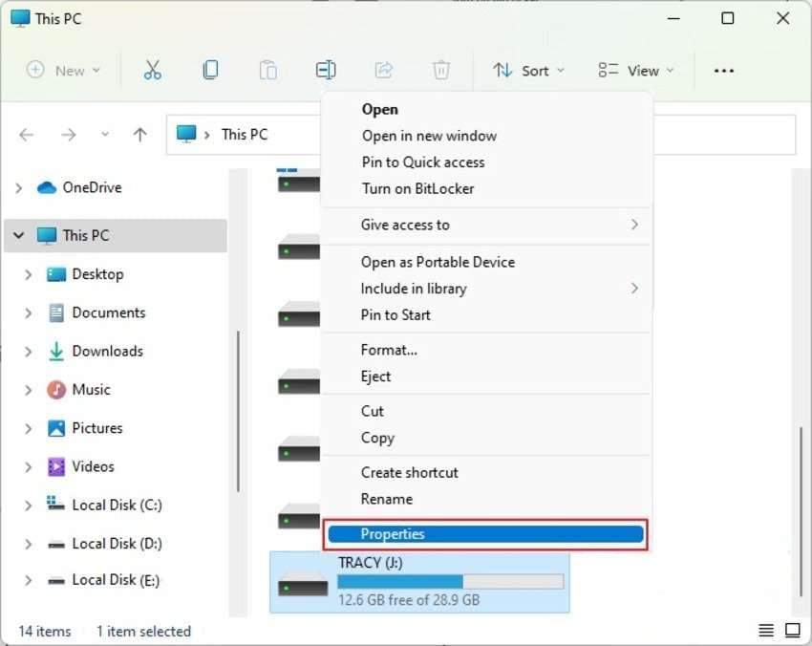Click the Rename toolbar icon
The width and height of the screenshot is (812, 646).
point(326,70)
